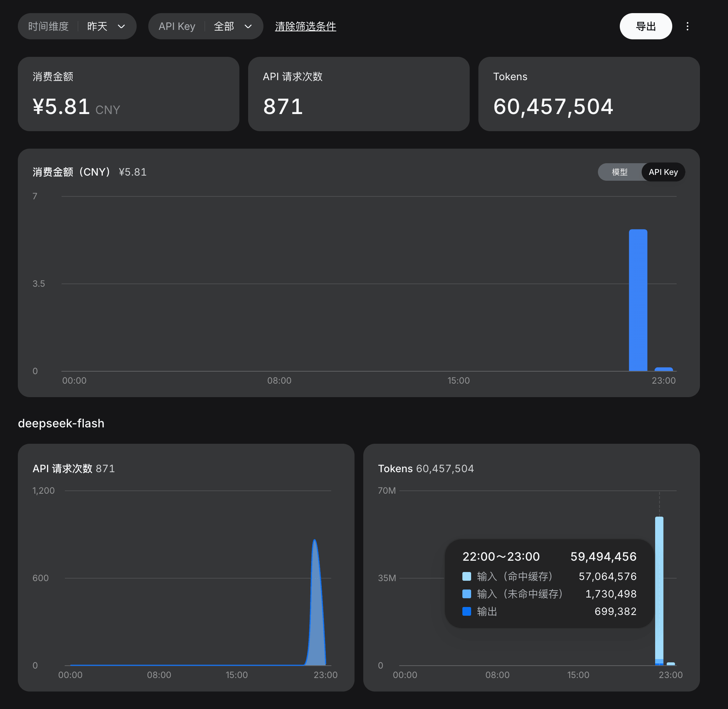
Task: Open the three-dot more options menu
Action: click(x=687, y=26)
